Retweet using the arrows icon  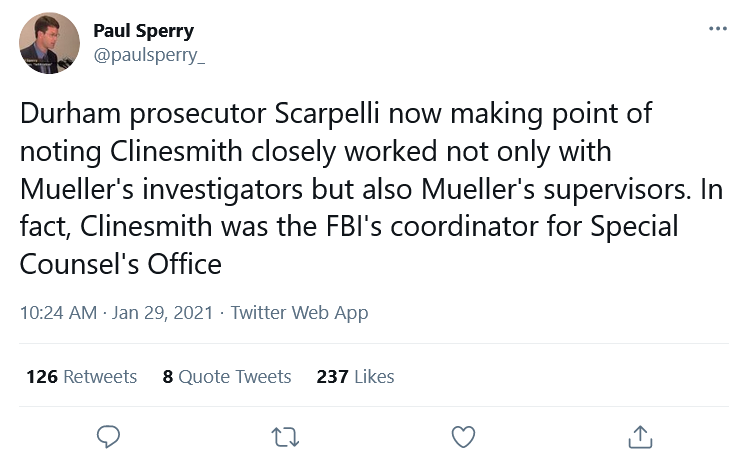point(285,436)
